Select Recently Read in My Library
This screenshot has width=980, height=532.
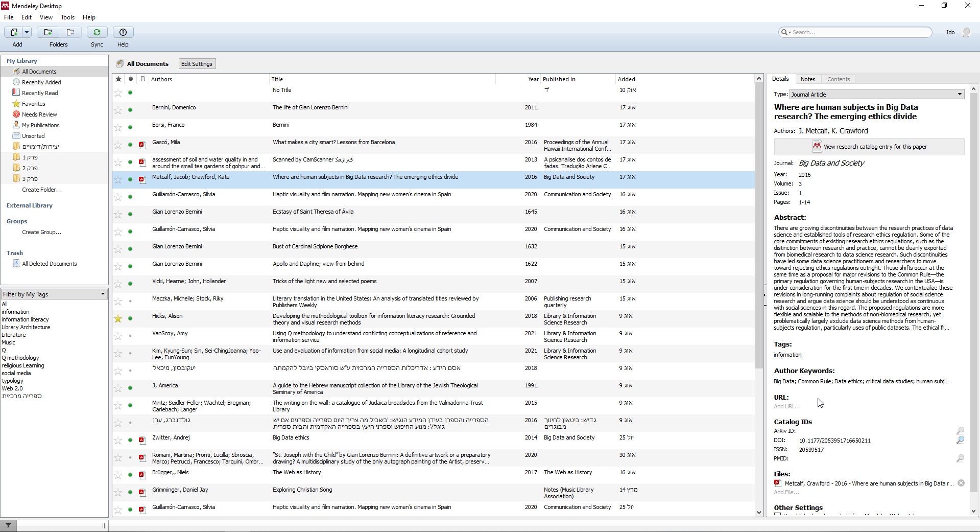40,93
